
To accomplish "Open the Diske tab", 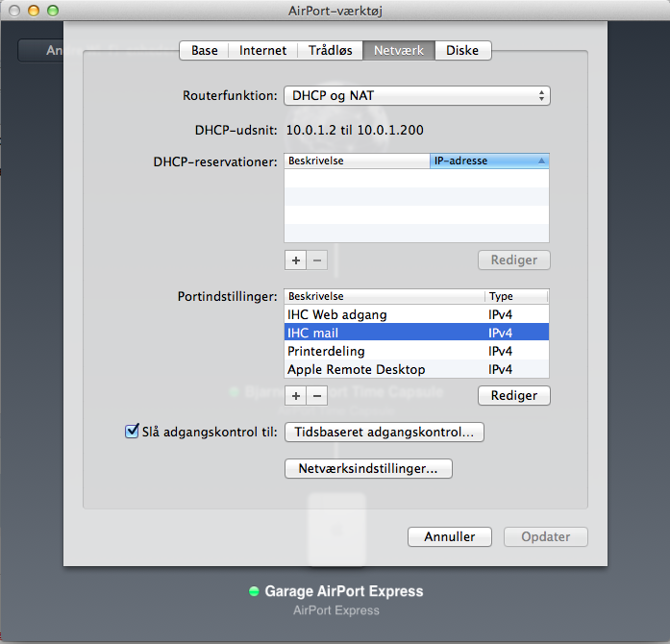I will coord(462,51).
